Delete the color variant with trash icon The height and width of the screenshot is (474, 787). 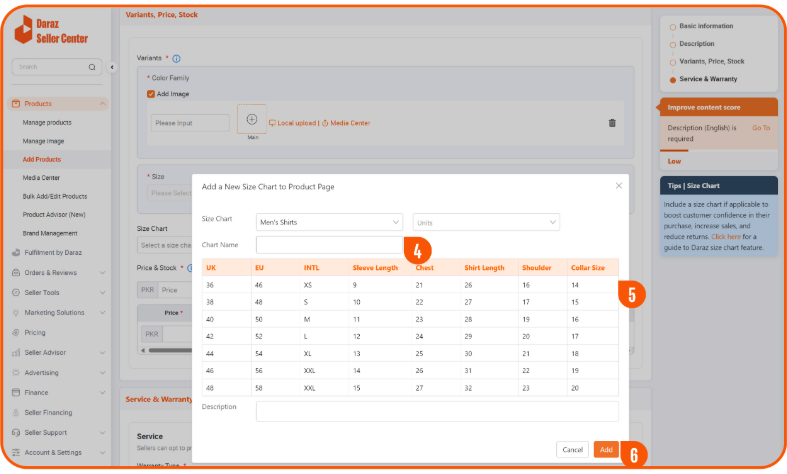612,123
